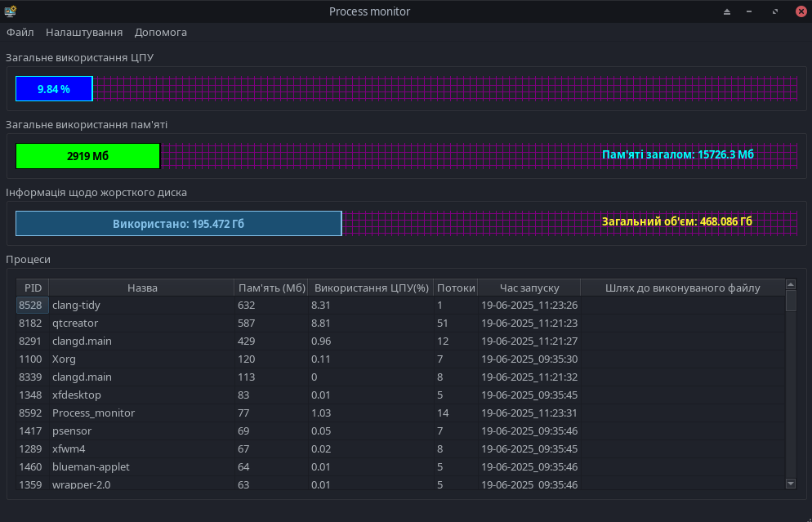This screenshot has width=812, height=522.
Task: Open the Допомога menu
Action: [x=161, y=32]
